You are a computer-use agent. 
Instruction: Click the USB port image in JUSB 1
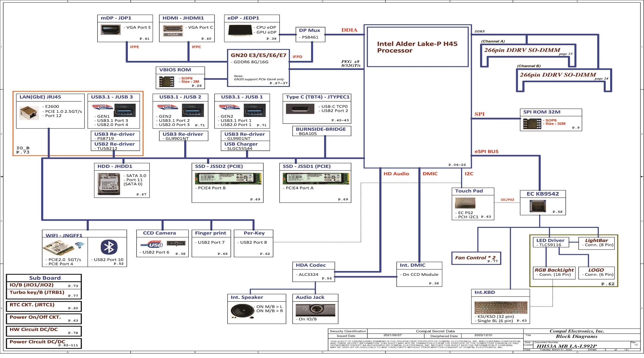pos(255,111)
